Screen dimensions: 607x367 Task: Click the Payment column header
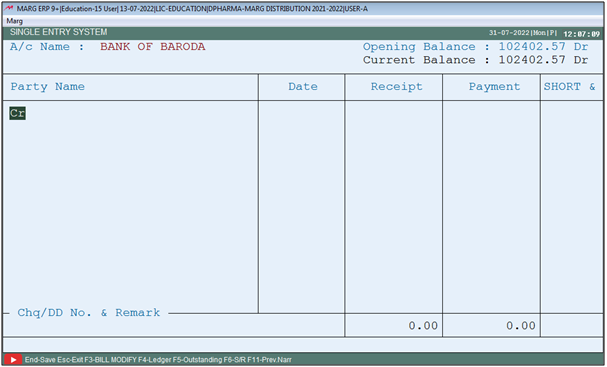pos(494,87)
